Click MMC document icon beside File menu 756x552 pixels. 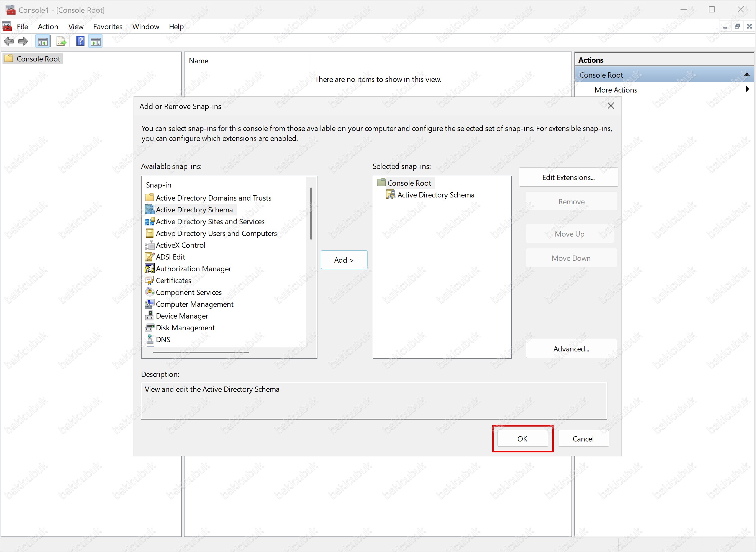point(7,26)
